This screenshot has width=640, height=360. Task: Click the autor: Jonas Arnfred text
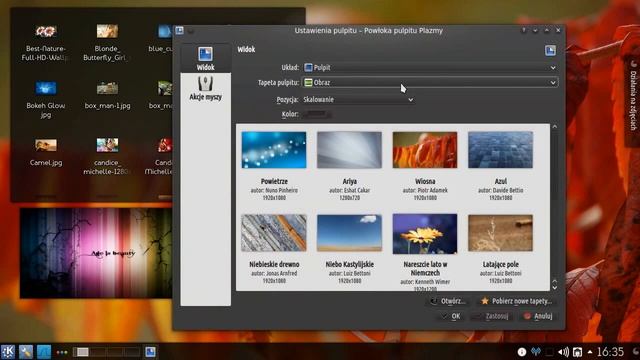(x=274, y=273)
